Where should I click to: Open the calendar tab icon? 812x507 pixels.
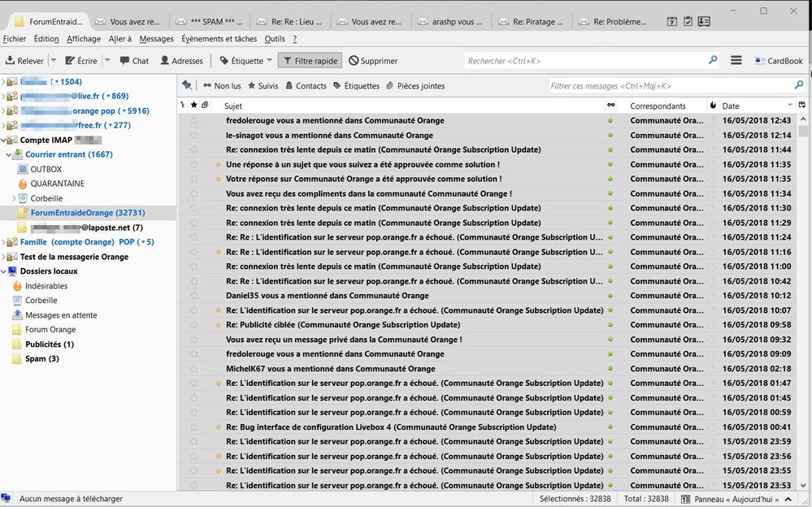point(672,22)
